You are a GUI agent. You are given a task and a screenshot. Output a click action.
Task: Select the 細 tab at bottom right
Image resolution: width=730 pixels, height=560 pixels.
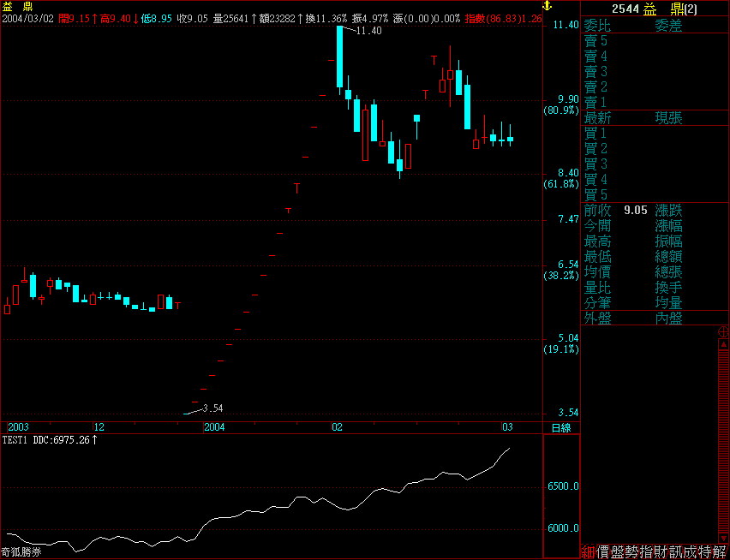click(x=588, y=552)
